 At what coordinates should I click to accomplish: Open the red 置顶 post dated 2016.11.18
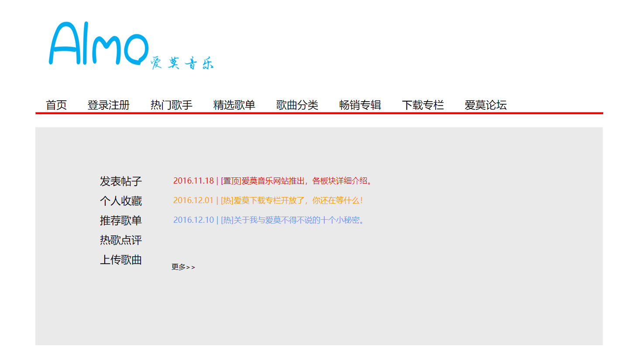coord(274,181)
